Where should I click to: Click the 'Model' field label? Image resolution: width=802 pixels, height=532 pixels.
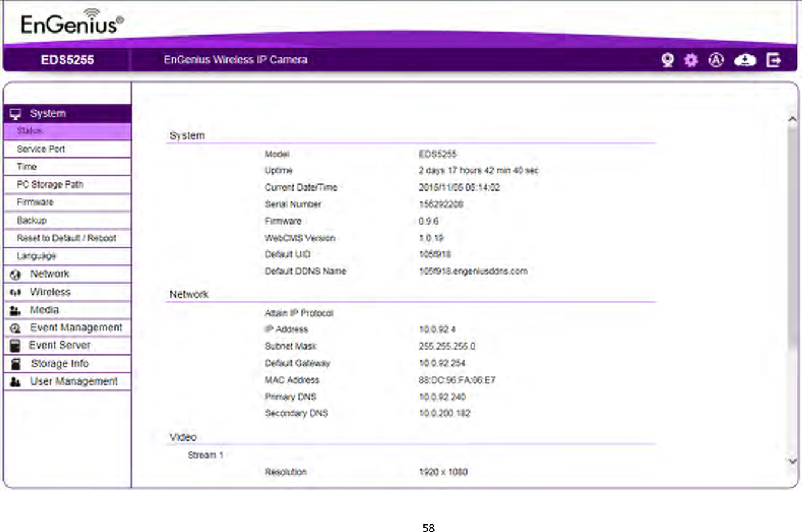point(277,155)
